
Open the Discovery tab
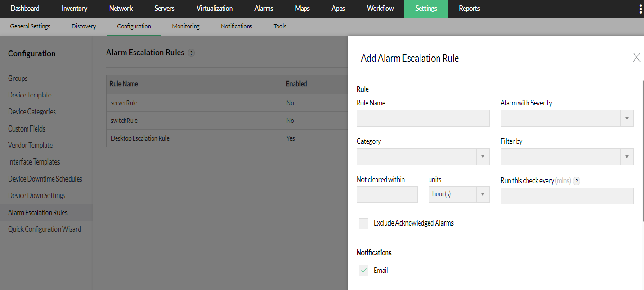coord(83,26)
